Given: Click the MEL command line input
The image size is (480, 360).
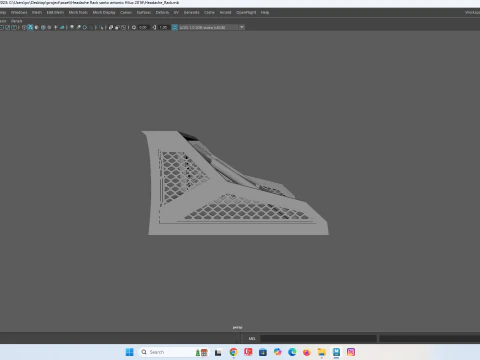Looking at the screenshot, I should [x=318, y=339].
